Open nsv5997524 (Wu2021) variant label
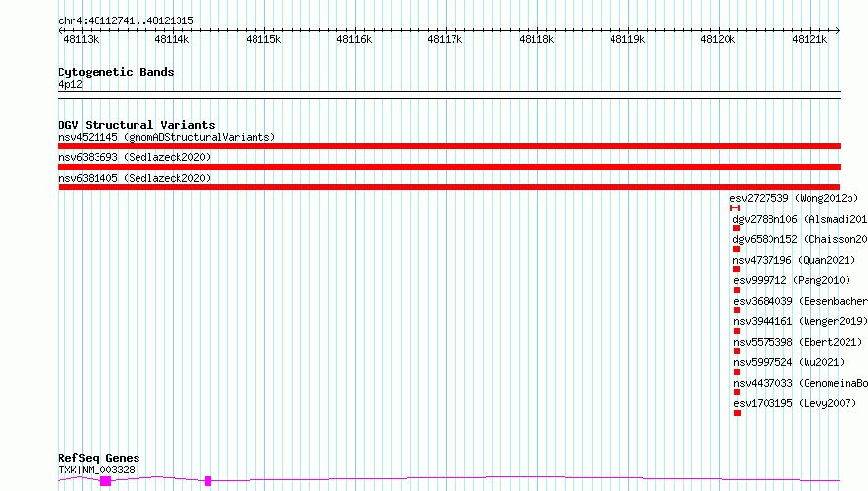This screenshot has width=868, height=491. tap(789, 362)
